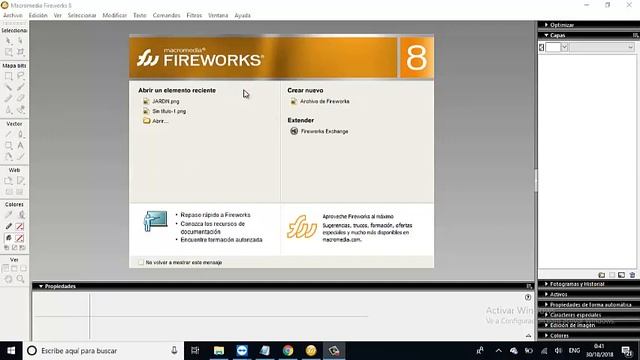Image resolution: width=640 pixels, height=360 pixels.
Task: Expand the Edición de imagen panel
Action: pos(546,325)
